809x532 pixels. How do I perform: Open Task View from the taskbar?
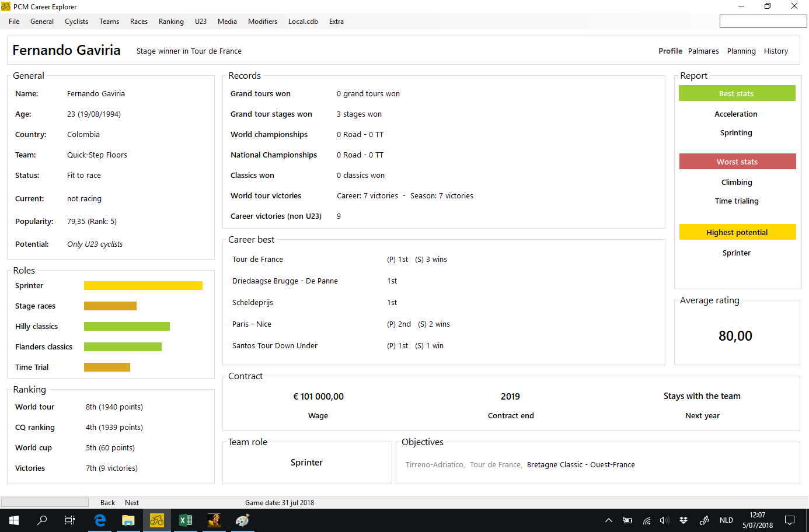tap(70, 520)
